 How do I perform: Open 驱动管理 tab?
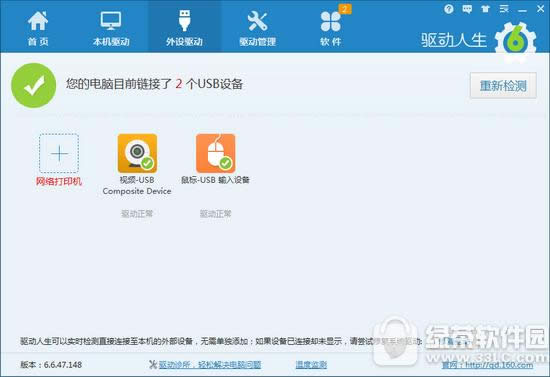point(257,28)
